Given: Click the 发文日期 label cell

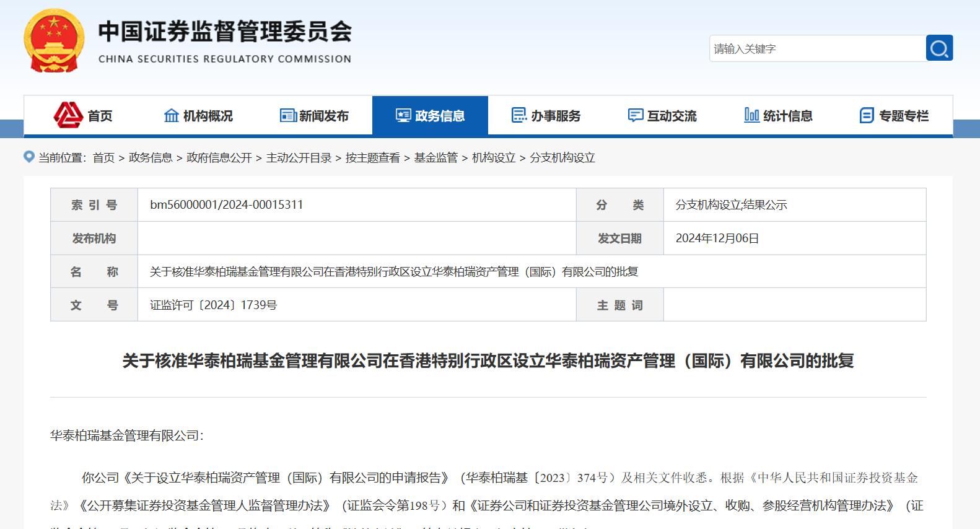Looking at the screenshot, I should click(619, 238).
